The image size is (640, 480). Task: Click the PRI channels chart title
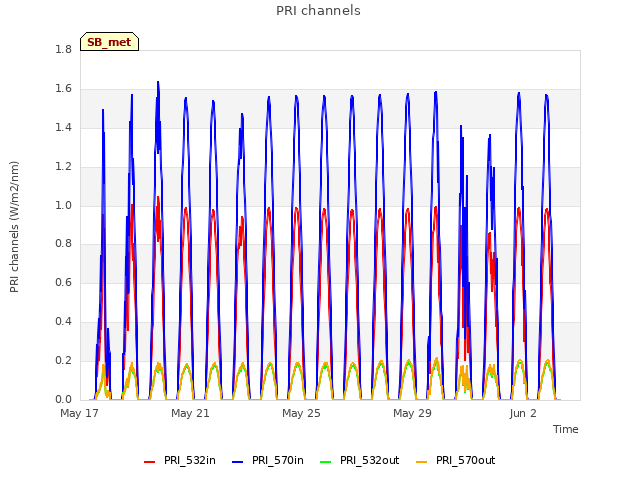[x=318, y=11]
